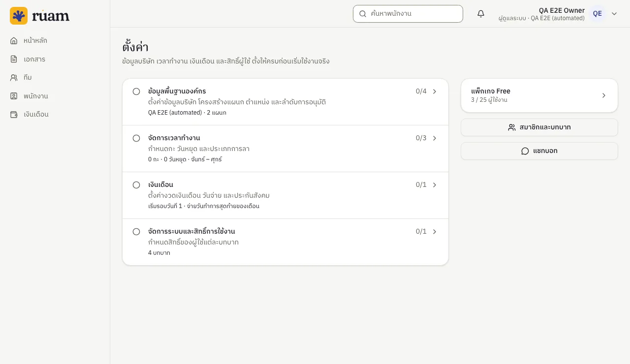Image resolution: width=630 pixels, height=364 pixels.
Task: Open the notifications bell
Action: [481, 14]
